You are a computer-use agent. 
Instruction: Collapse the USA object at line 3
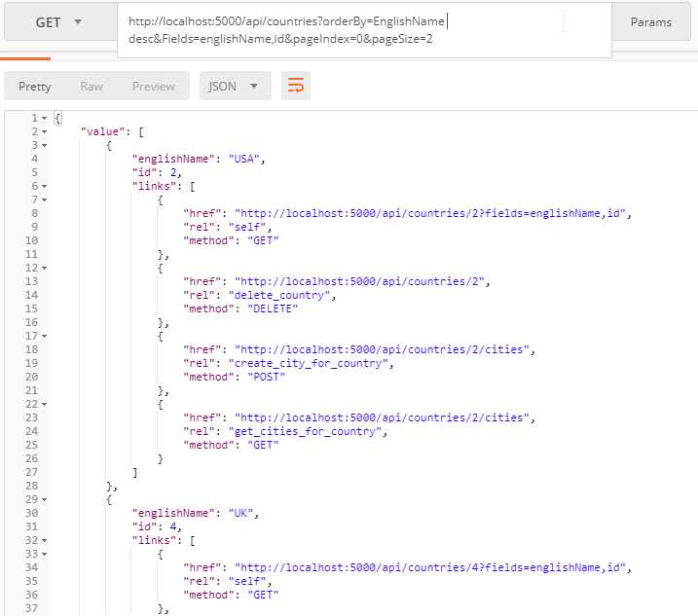(45, 146)
